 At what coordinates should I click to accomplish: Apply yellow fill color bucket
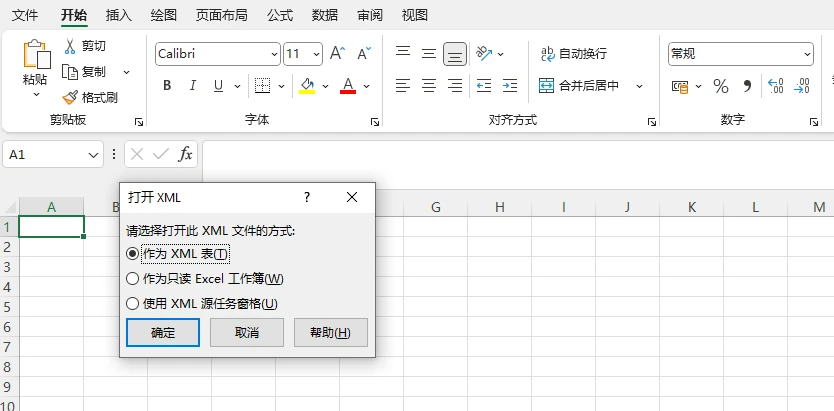coord(307,86)
